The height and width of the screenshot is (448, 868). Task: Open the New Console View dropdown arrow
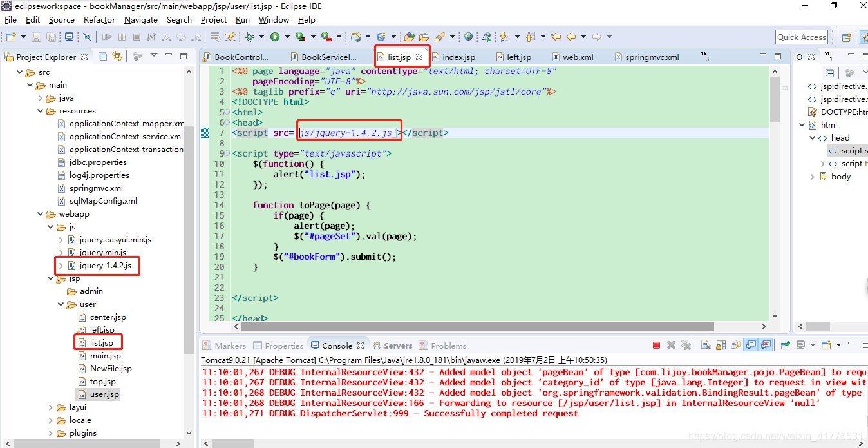click(838, 345)
